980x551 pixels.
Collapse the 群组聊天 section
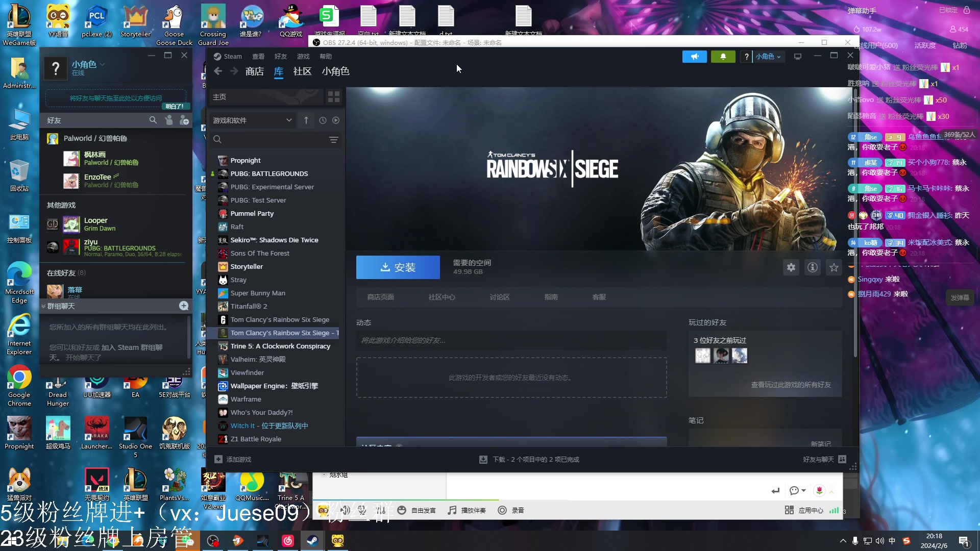[x=43, y=306]
